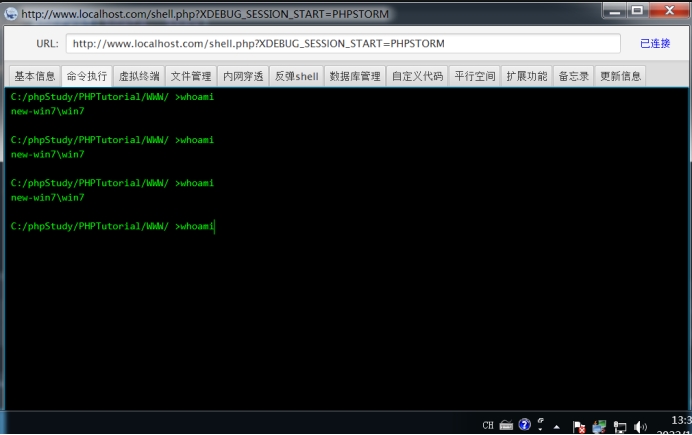Click the CH input language indicator
This screenshot has width=692, height=435.
coord(488,425)
